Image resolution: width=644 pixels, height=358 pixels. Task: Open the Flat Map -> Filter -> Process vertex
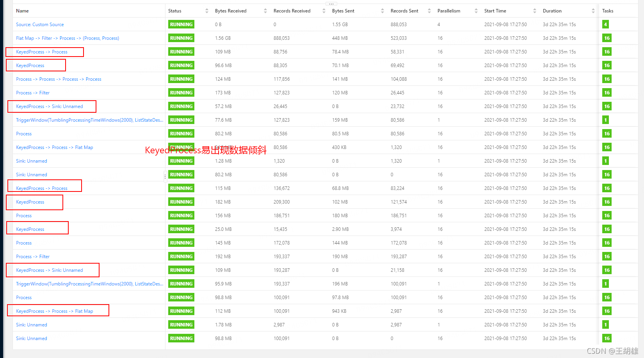[68, 38]
